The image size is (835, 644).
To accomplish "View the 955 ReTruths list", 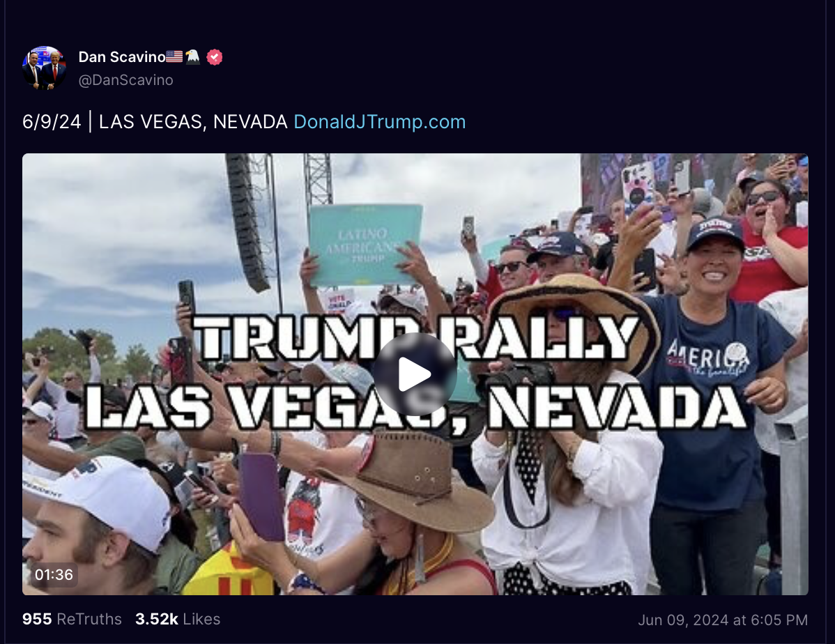I will (72, 619).
